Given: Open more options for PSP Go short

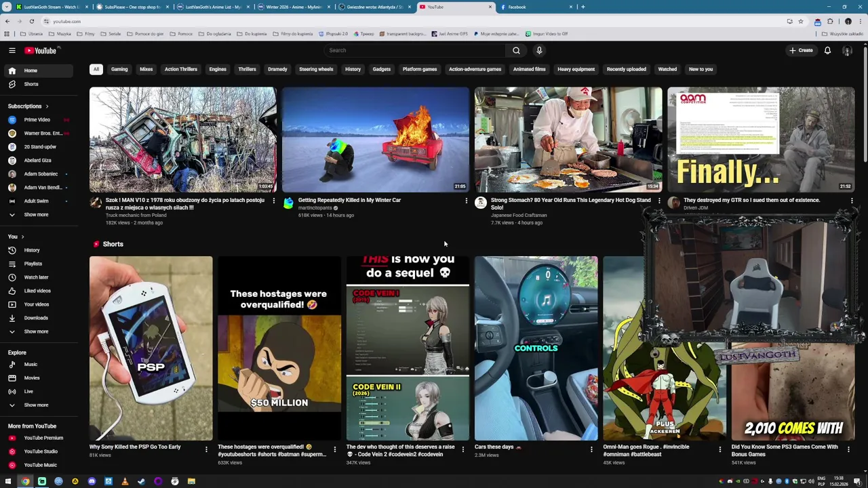Looking at the screenshot, I should (206, 449).
